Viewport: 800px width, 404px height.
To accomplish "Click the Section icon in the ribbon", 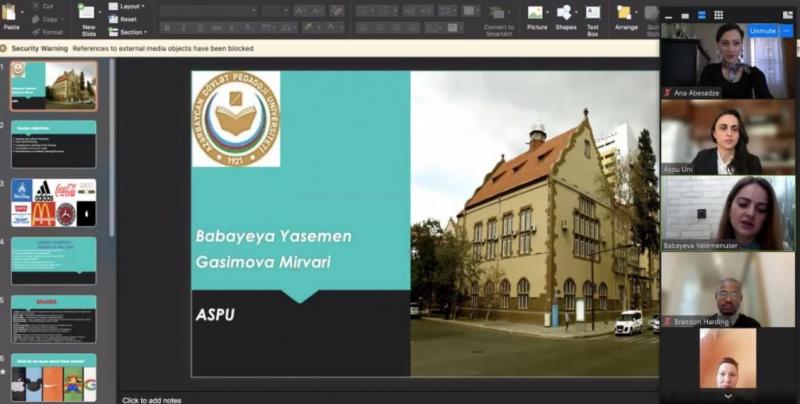I will [113, 32].
